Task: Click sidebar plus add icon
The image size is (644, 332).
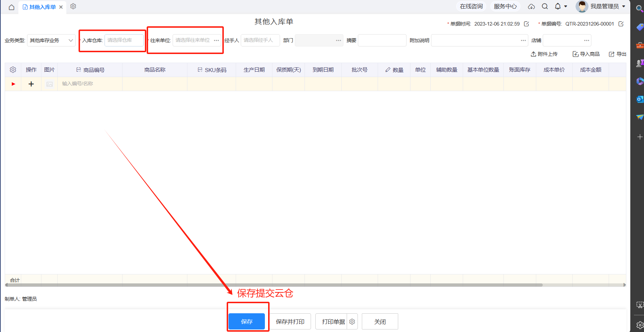Action: click(640, 137)
